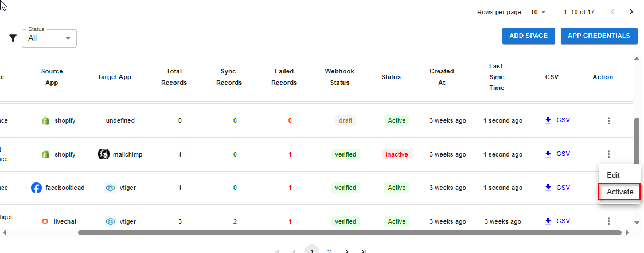Viewport: 644px width, 253px height.
Task: Go to the next page arrow at top right
Action: (631, 12)
